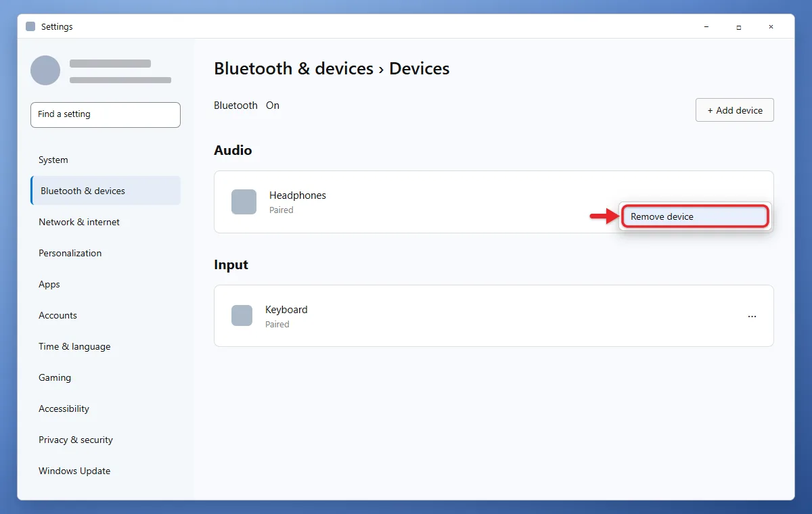Open the System settings page

[106, 160]
